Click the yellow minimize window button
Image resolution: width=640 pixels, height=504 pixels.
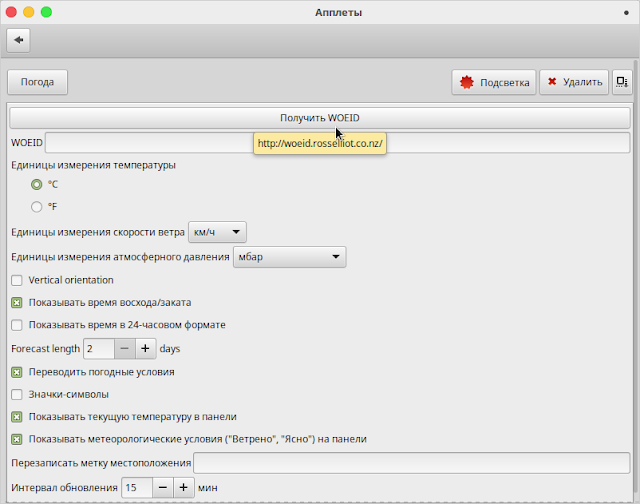click(29, 12)
